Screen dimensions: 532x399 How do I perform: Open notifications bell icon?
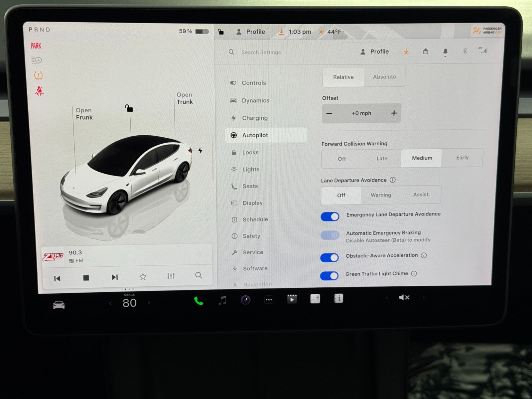445,51
